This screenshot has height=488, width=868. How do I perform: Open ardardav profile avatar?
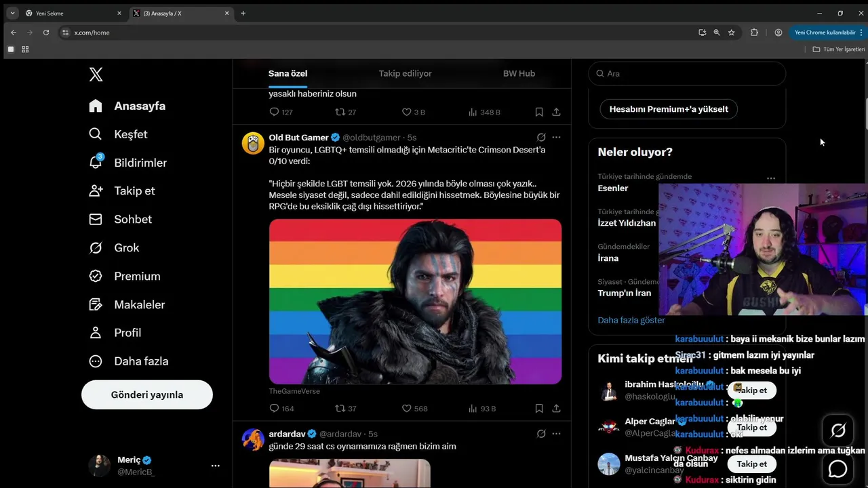(x=253, y=439)
